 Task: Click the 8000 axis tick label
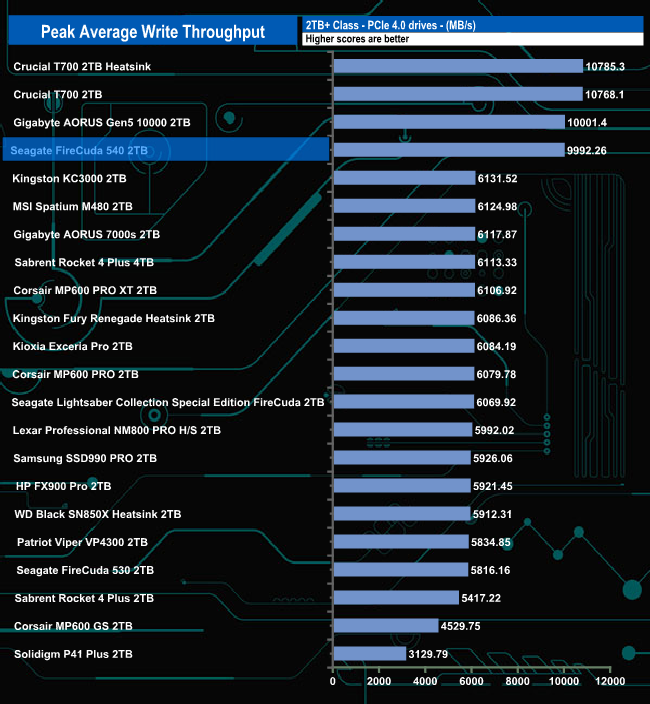518,681
